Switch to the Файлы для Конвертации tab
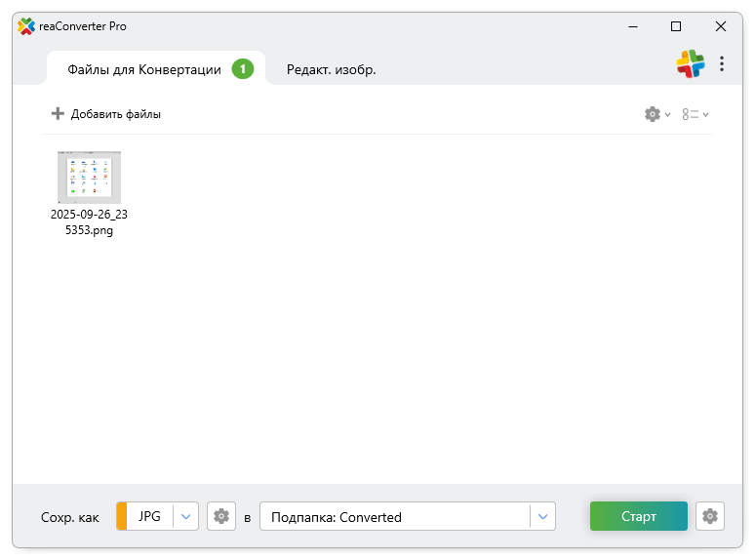 point(144,69)
